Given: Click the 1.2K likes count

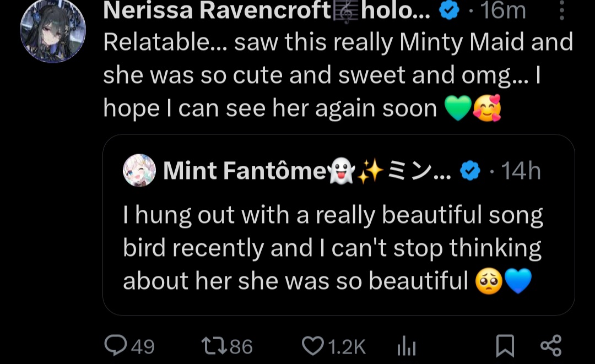Looking at the screenshot, I should tap(347, 346).
